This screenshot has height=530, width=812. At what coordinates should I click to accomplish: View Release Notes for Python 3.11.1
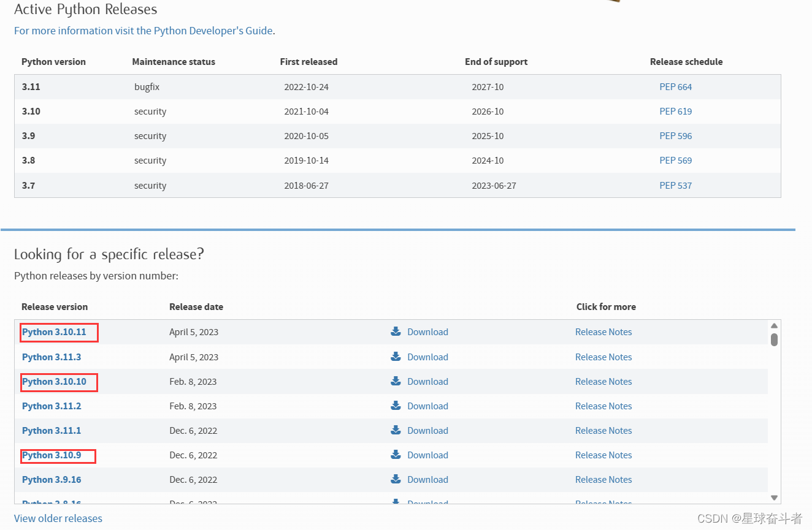603,430
